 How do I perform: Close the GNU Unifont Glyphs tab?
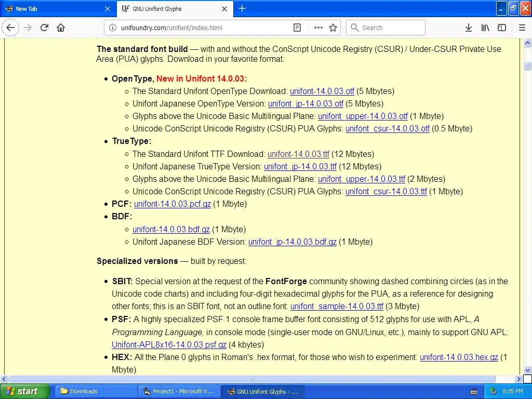tap(224, 9)
